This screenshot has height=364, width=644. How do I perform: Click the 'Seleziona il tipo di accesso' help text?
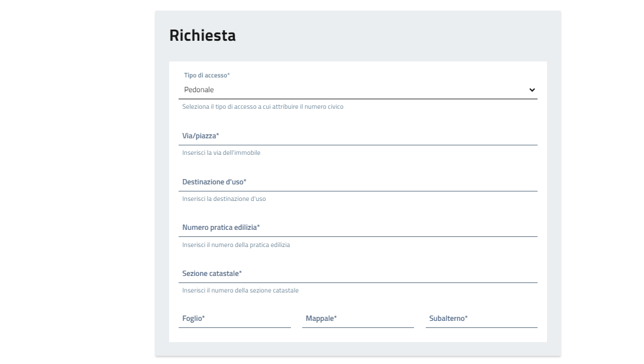[x=263, y=107]
